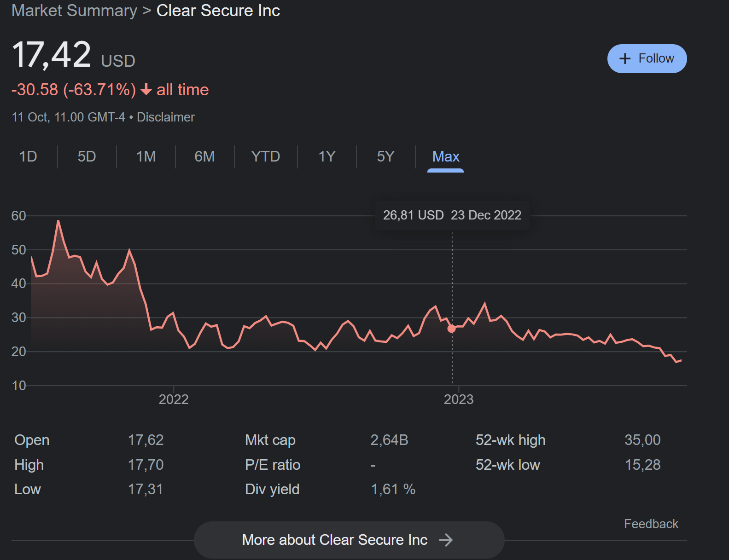
Task: Select the 1D time range tab
Action: coord(28,156)
